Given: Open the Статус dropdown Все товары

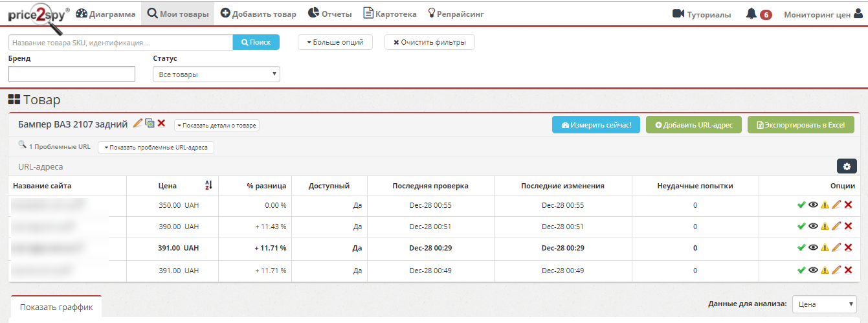Looking at the screenshot, I should (216, 74).
